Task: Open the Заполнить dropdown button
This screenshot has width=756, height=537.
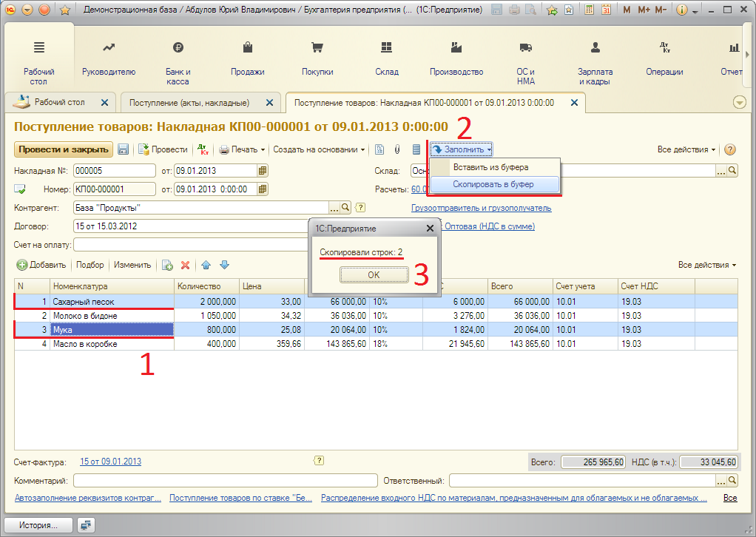Action: 462,149
